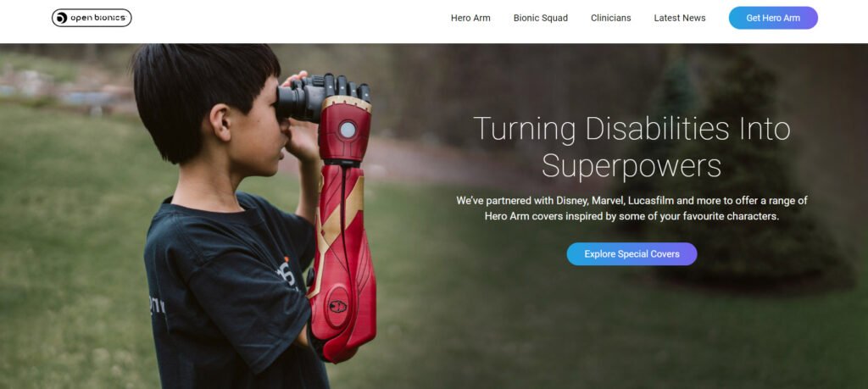Go to the Bionic Squad page
868x389 pixels.
tap(540, 18)
